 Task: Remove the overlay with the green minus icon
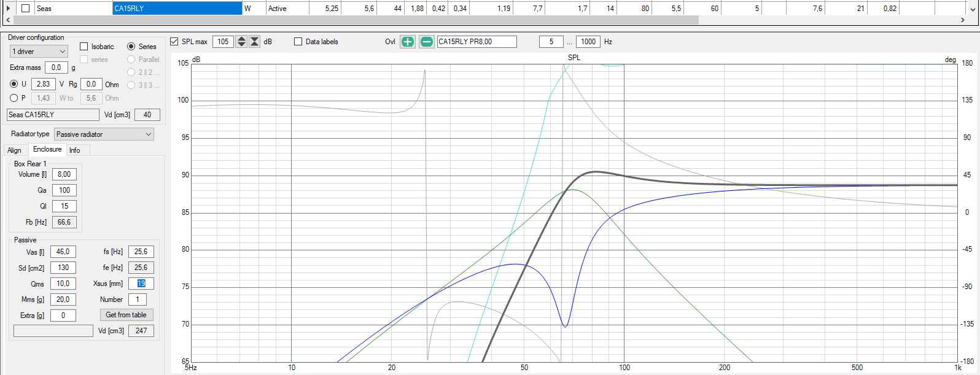[x=426, y=42]
